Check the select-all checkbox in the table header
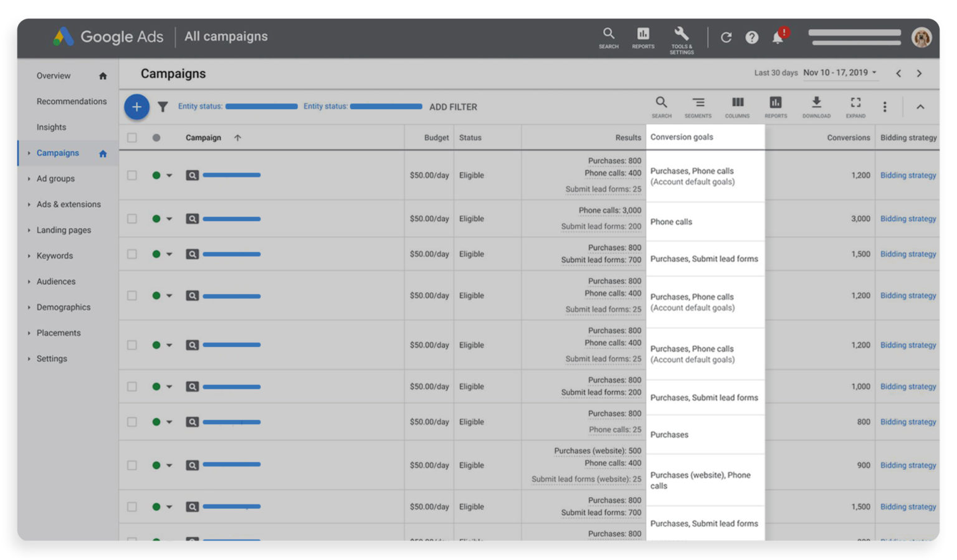Screen dimensions: 957x560 [132, 137]
